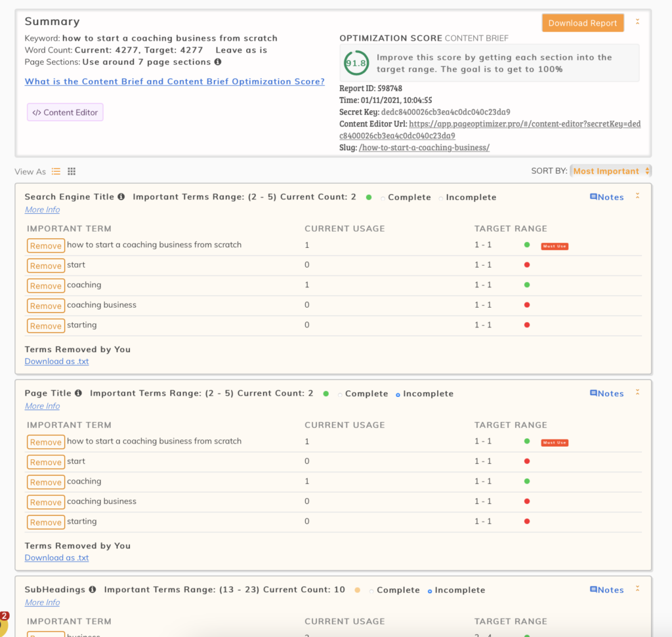Open Notes for Search Engine Title section
Image resolution: width=672 pixels, height=637 pixels.
606,197
